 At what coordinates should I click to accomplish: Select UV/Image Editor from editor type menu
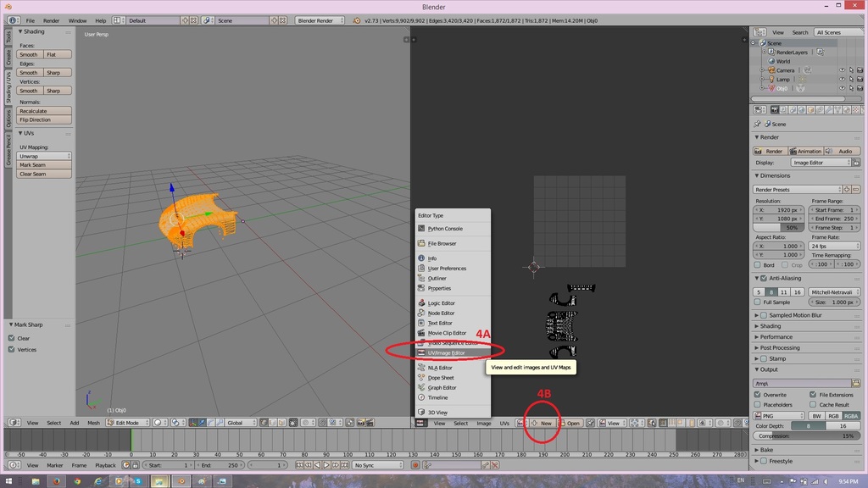click(447, 352)
